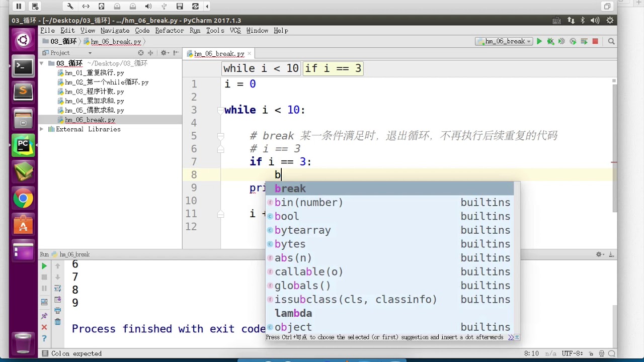644x362 pixels.
Task: Toggle pin tab in the Run panel
Action: click(44, 316)
